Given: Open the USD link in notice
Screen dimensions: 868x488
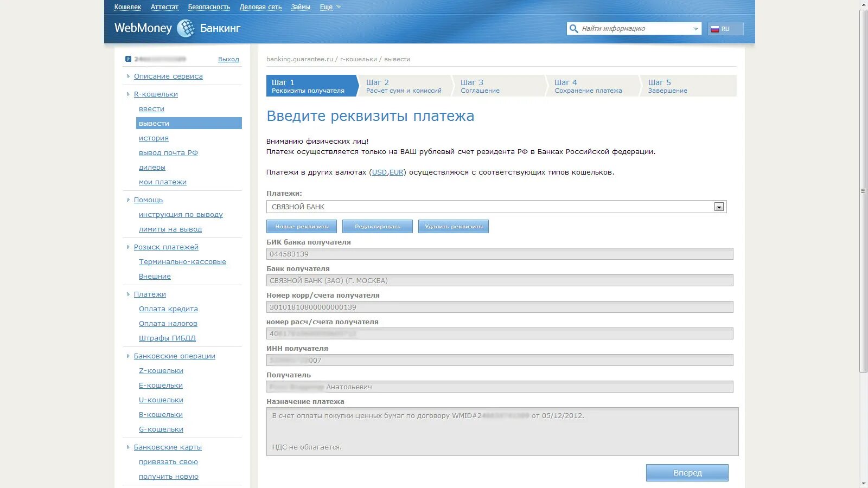Looking at the screenshot, I should (379, 172).
